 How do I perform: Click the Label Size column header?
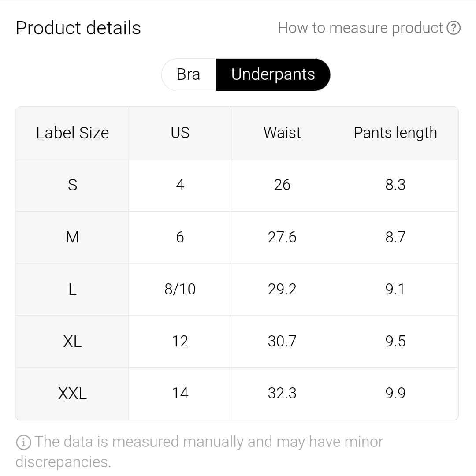pyautogui.click(x=72, y=133)
